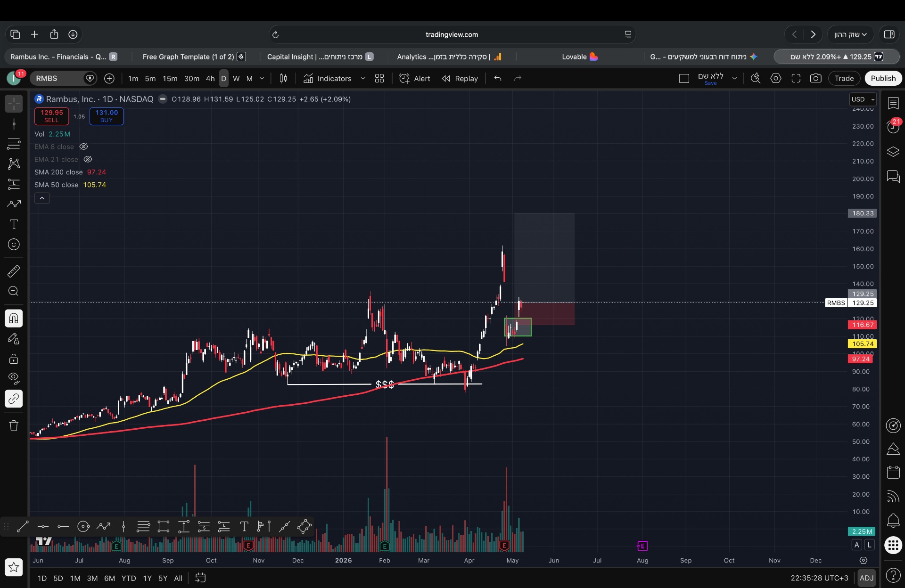Select the ruler measure tool

14,271
